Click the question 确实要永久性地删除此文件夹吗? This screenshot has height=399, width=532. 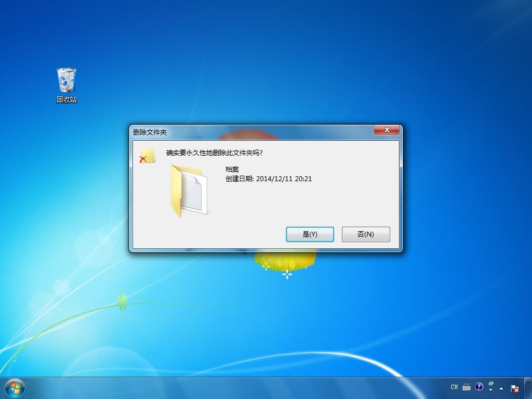(x=214, y=153)
